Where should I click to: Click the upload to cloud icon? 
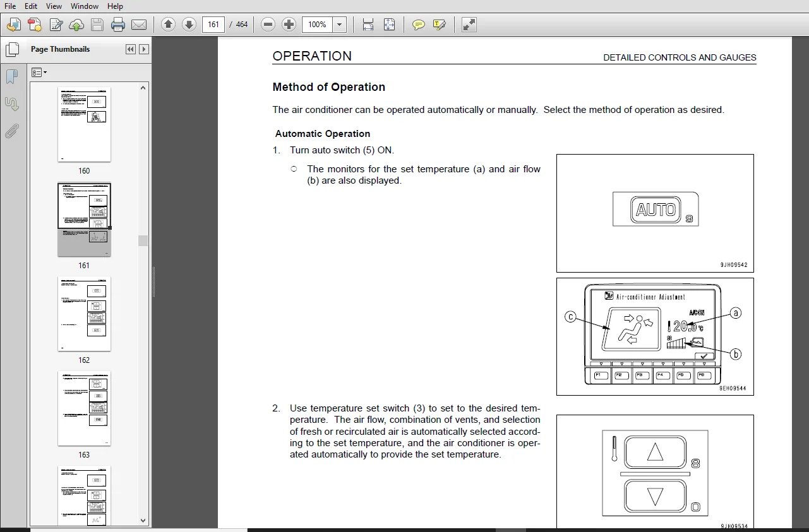click(76, 25)
